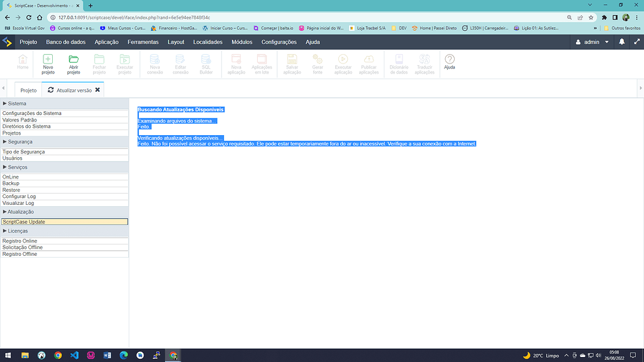Collapse the Serviços section

point(5,167)
